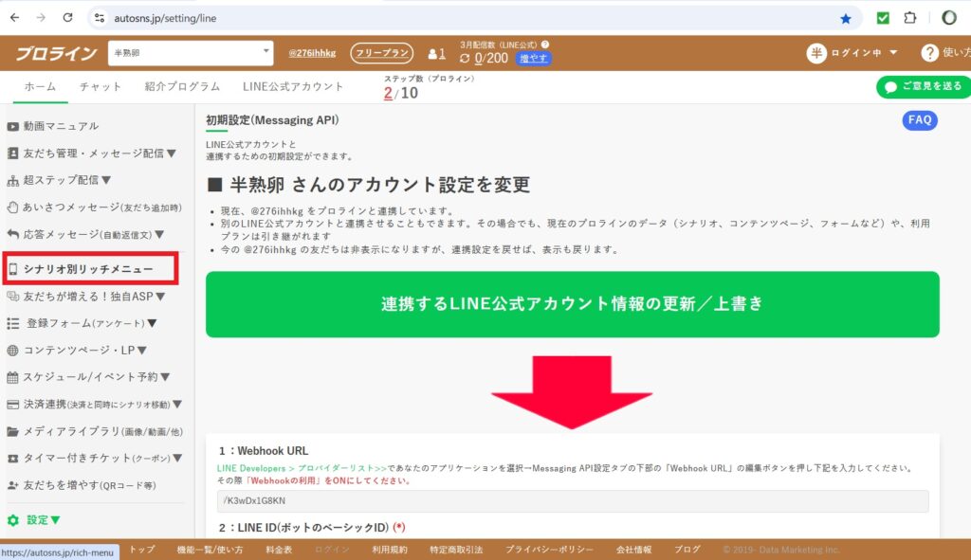The width and height of the screenshot is (971, 560).
Task: Click 利用規約 link in footer
Action: click(x=390, y=550)
